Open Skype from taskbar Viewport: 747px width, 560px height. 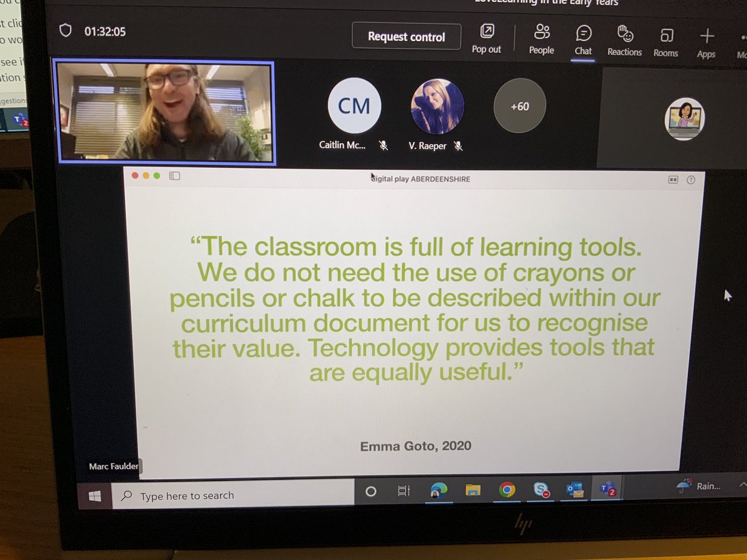540,490
